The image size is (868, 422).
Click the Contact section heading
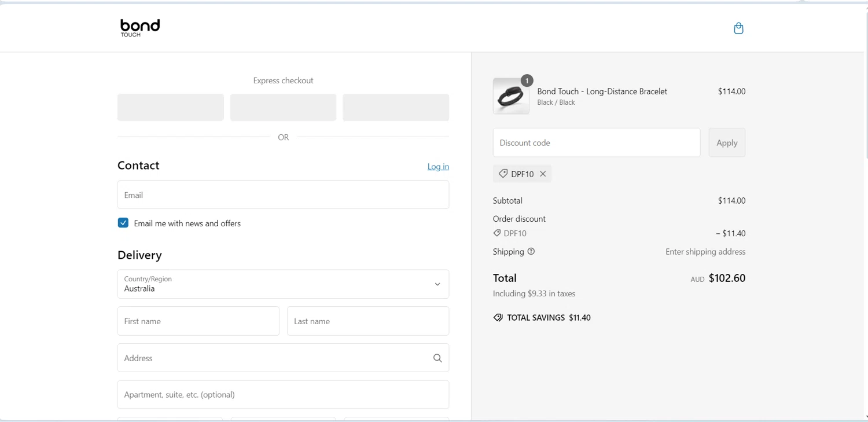[138, 166]
